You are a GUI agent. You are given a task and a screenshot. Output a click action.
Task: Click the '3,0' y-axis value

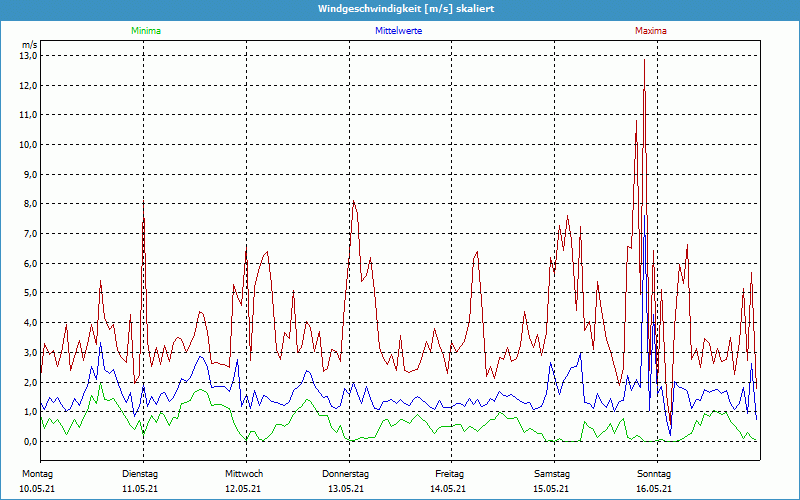point(30,352)
